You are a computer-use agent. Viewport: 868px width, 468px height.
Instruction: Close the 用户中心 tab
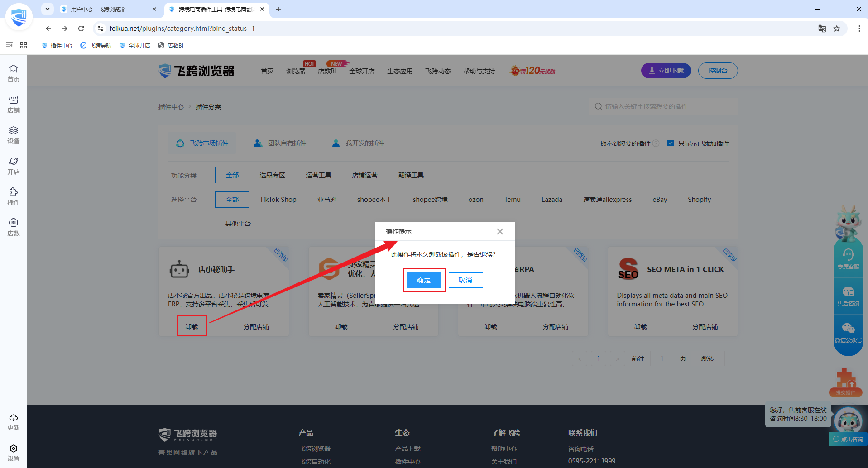(154, 9)
